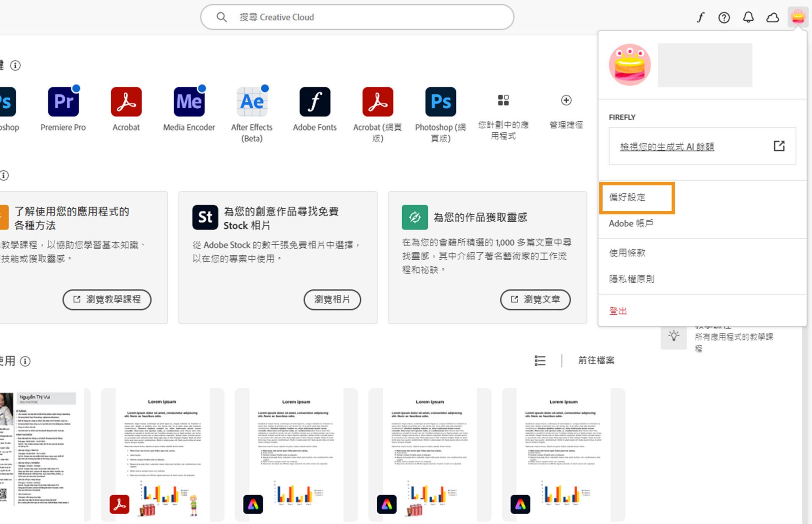Click the 搜尋 Creative Cloud search field
Viewport: 812px width, 524px height.
click(357, 17)
